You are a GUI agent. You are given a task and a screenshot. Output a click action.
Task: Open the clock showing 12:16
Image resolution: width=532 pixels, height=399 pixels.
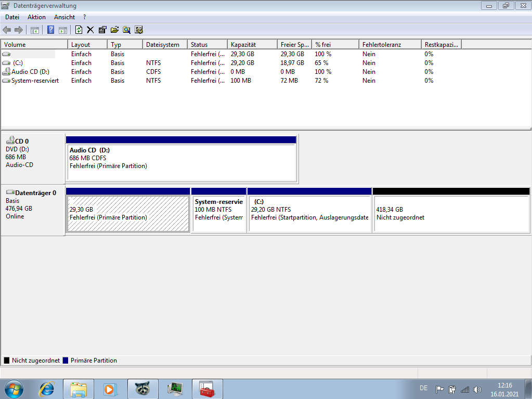[x=504, y=390]
